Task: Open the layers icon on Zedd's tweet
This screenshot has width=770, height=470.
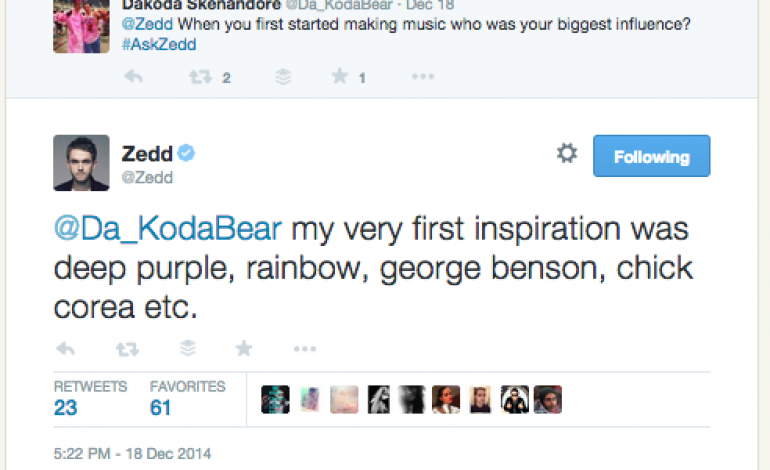Action: pos(187,348)
